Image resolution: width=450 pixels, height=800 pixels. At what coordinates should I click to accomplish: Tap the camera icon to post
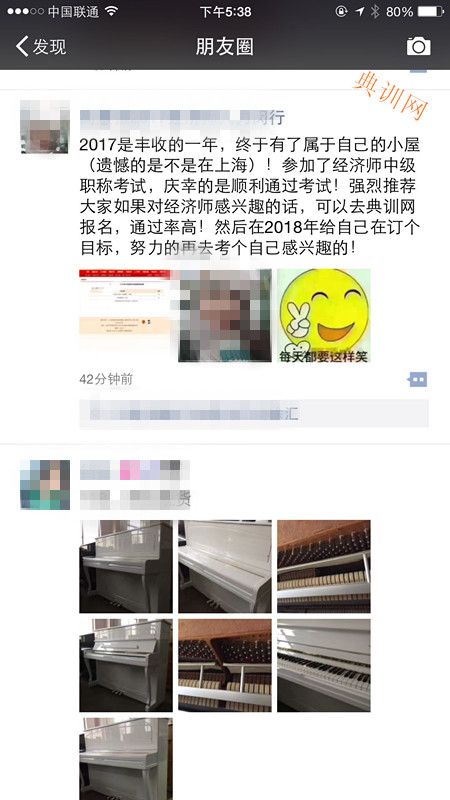[x=418, y=46]
